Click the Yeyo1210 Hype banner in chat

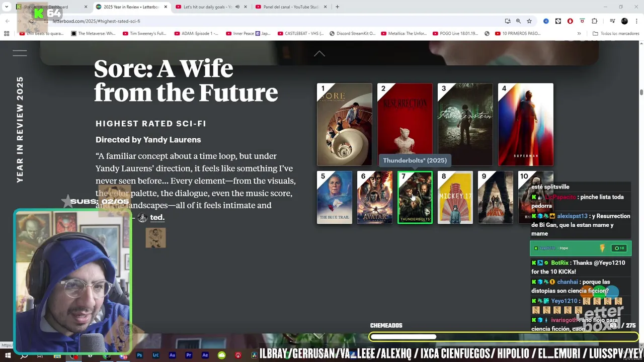coord(581,248)
